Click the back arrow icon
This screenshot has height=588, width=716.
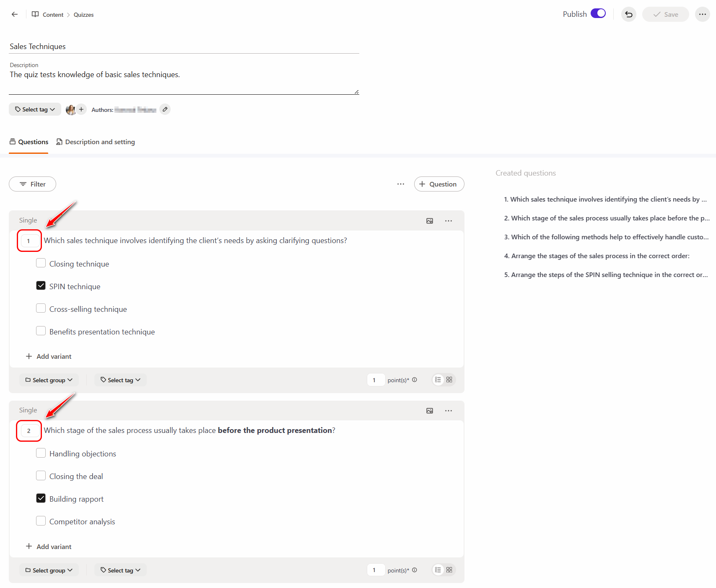(15, 14)
